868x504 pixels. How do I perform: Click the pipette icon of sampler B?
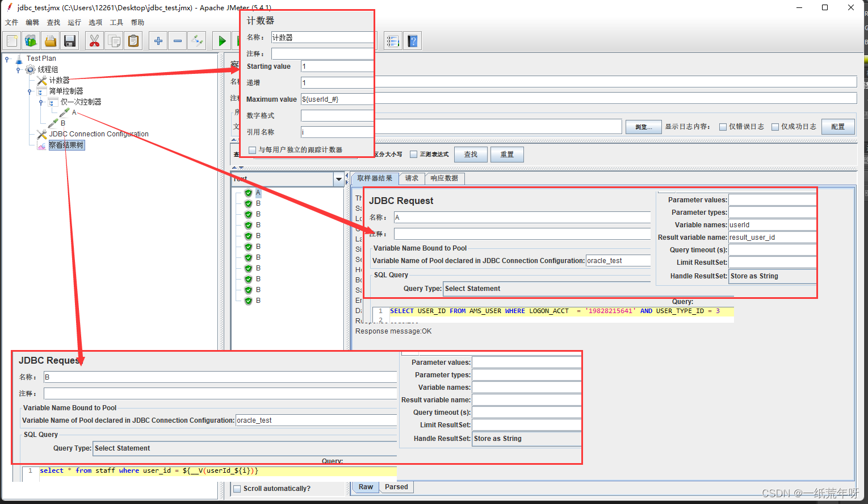pyautogui.click(x=53, y=123)
